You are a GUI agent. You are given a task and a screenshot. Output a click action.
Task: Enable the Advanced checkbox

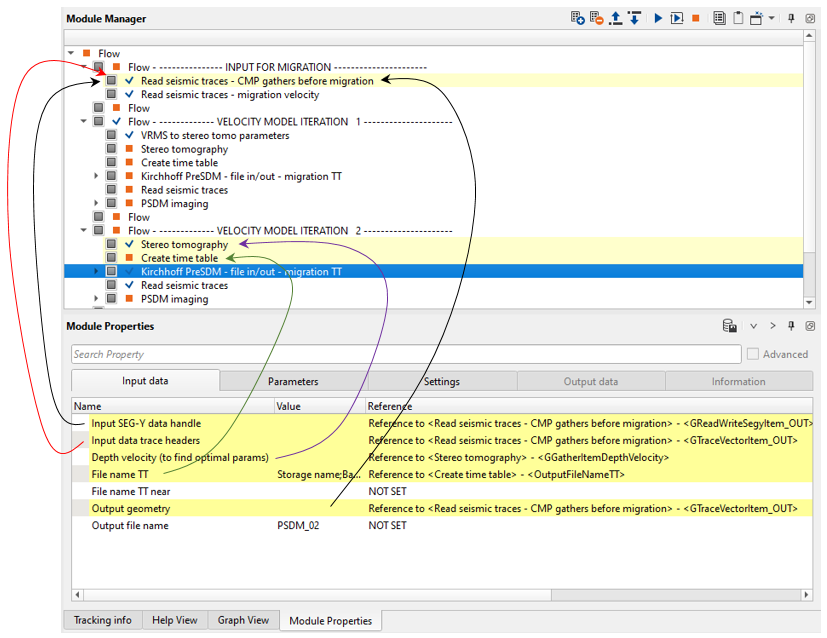753,354
